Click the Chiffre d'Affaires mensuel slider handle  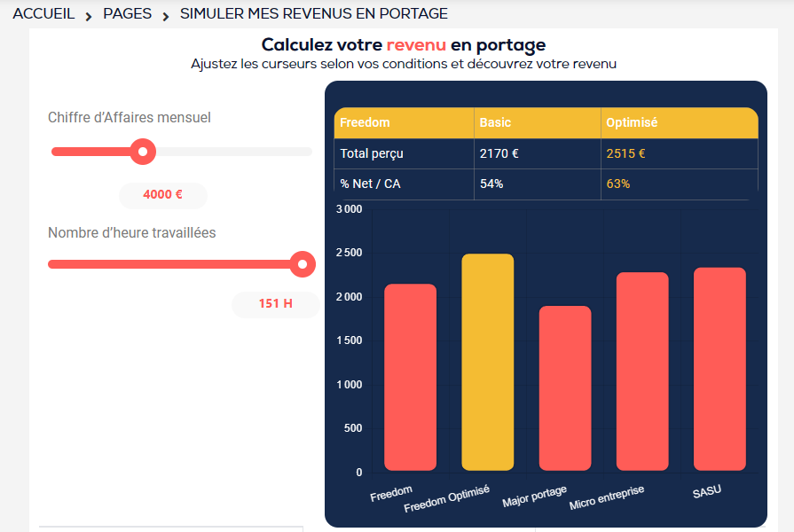click(143, 152)
